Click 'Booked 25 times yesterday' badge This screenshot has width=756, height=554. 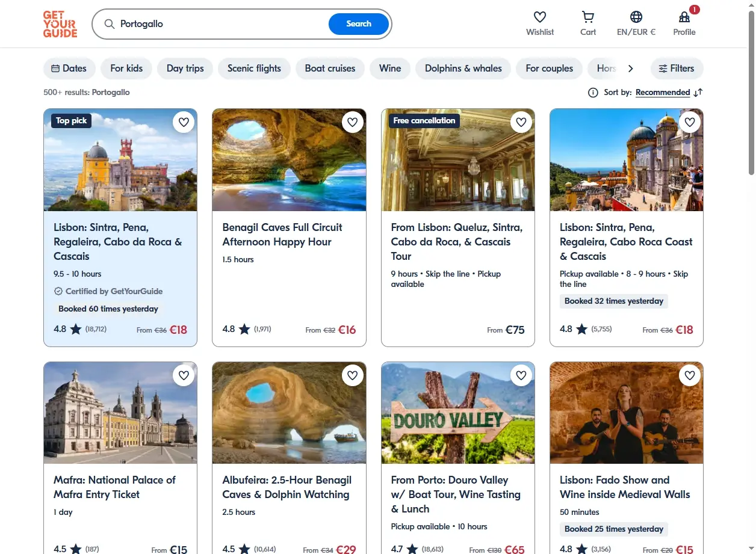(614, 529)
